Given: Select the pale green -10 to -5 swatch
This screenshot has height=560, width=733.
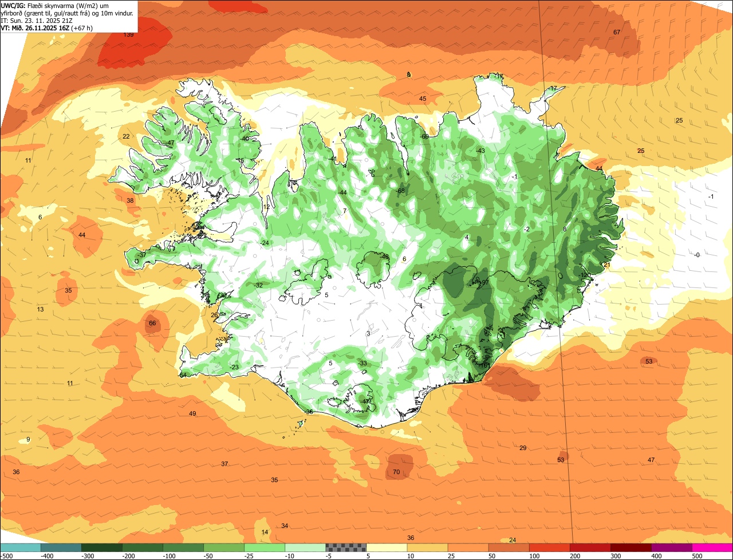Looking at the screenshot, I should point(305,547).
